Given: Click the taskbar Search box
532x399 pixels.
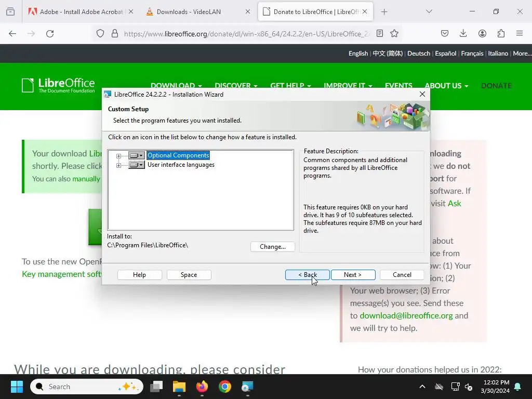Looking at the screenshot, I should 87,387.
